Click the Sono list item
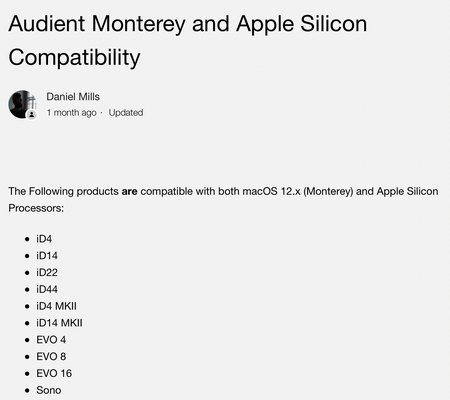450x400 pixels. tap(49, 390)
